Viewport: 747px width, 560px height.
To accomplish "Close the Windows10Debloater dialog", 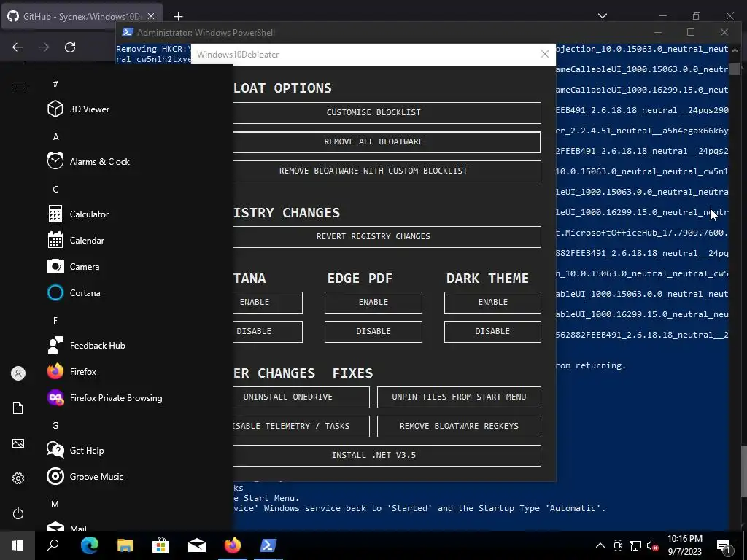I will 545,54.
